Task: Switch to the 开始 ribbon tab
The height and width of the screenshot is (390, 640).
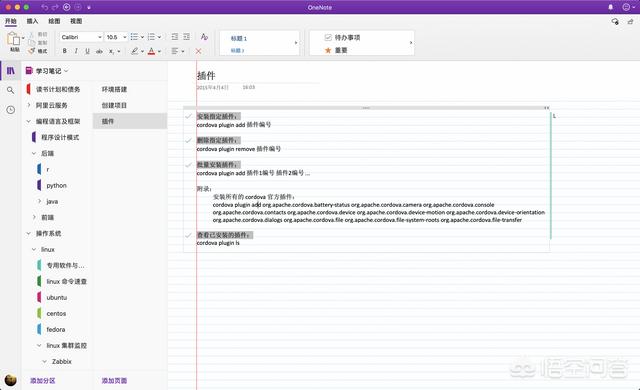Action: [x=11, y=21]
